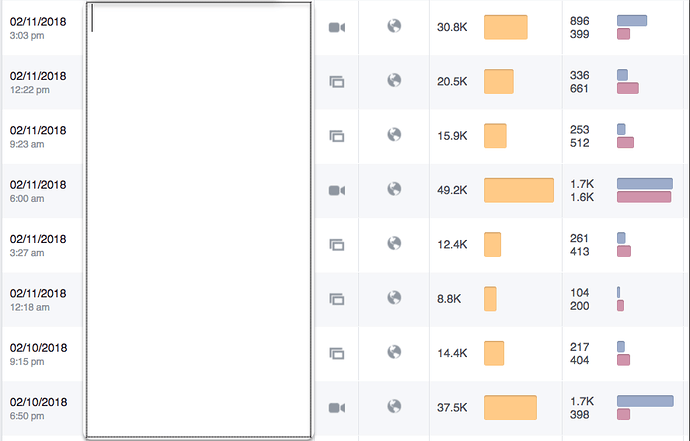This screenshot has height=441, width=690.
Task: Select the 02/11/2018 3:03 pm date
Action: 38,28
